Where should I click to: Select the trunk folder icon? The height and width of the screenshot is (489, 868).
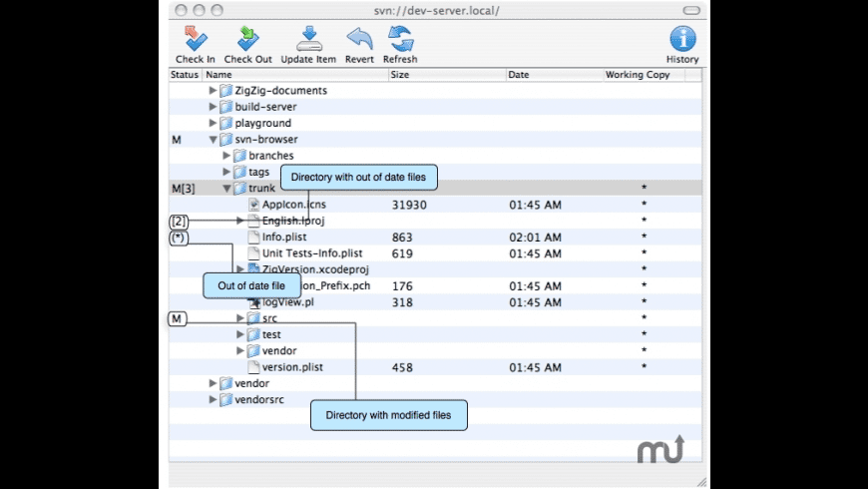click(239, 188)
